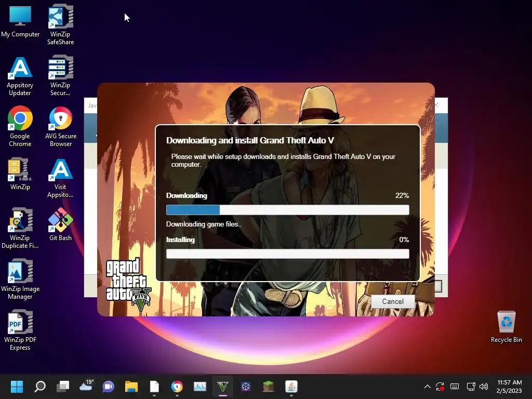Click the 22% download percentage
532x399 pixels.
click(402, 195)
